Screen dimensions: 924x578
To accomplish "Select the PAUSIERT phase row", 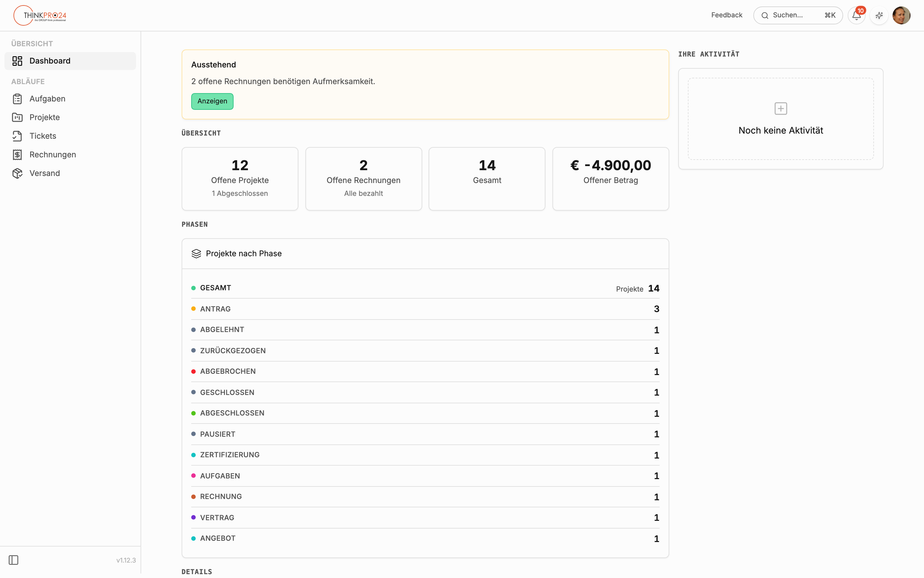I will [425, 434].
